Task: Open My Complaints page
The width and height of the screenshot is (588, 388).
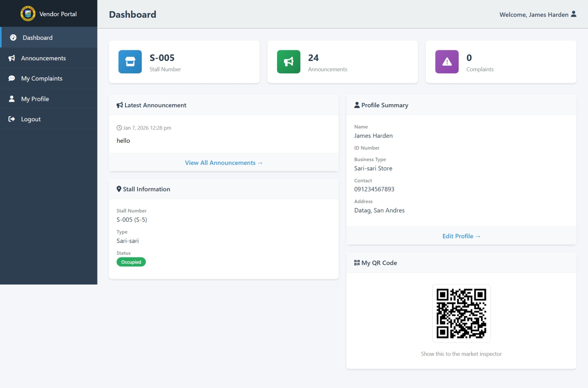Action: 42,78
